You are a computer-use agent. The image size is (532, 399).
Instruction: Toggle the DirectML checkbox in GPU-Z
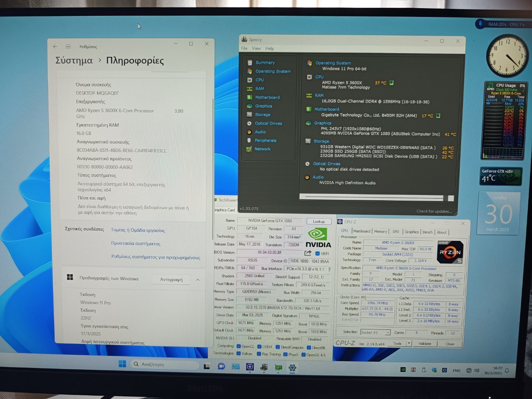tap(308, 347)
